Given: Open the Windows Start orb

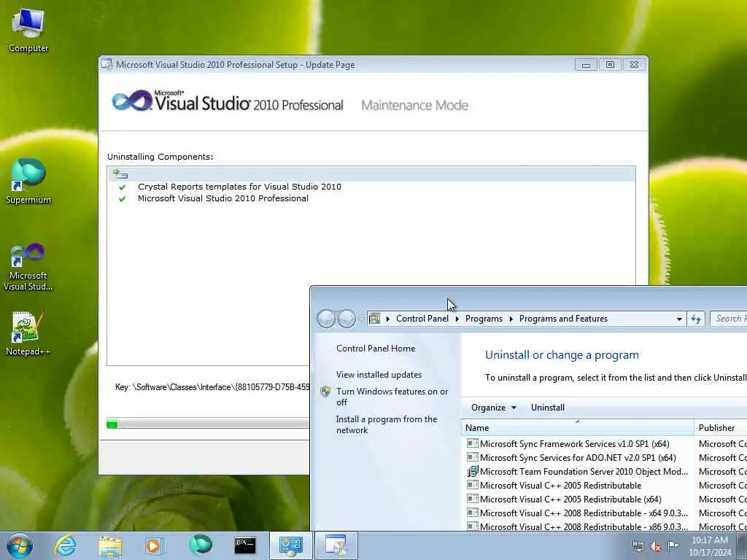Looking at the screenshot, I should [20, 545].
